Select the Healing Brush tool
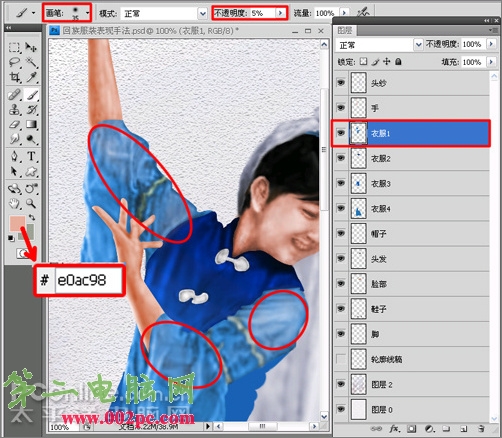This screenshot has height=438, width=502. click(x=14, y=95)
